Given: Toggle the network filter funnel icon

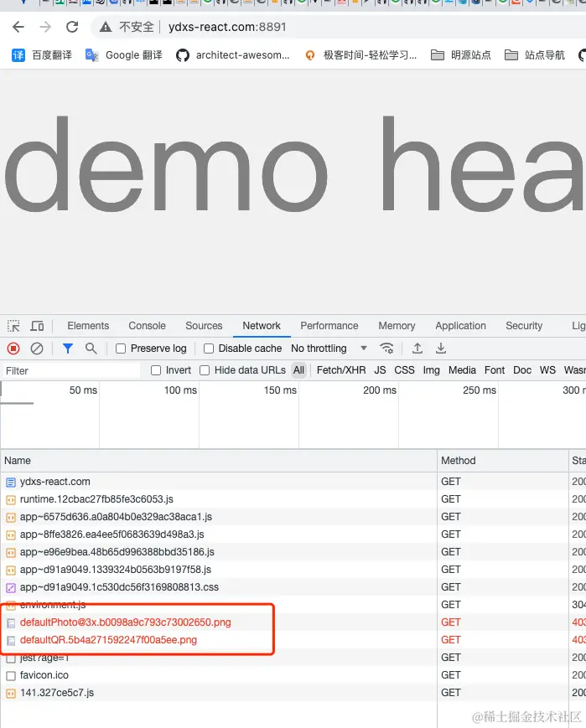Looking at the screenshot, I should (68, 349).
